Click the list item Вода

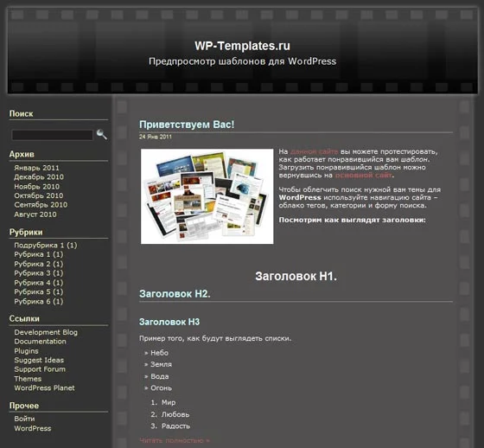coord(160,376)
